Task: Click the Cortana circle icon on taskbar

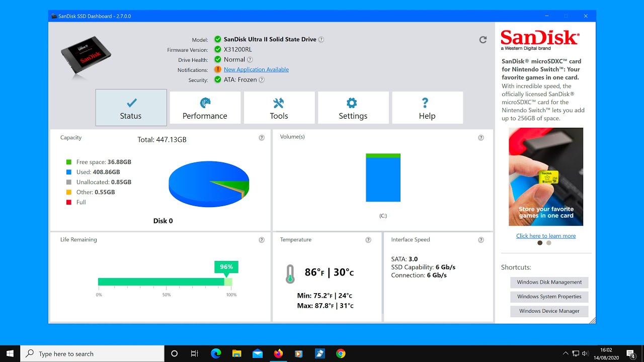Action: tap(175, 353)
